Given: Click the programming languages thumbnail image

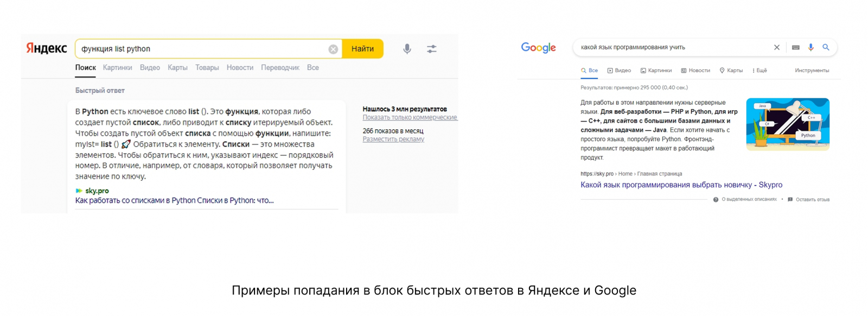Looking at the screenshot, I should point(788,124).
